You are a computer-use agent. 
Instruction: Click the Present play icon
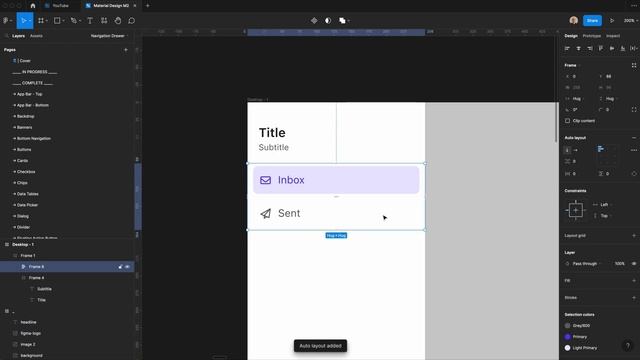click(612, 20)
